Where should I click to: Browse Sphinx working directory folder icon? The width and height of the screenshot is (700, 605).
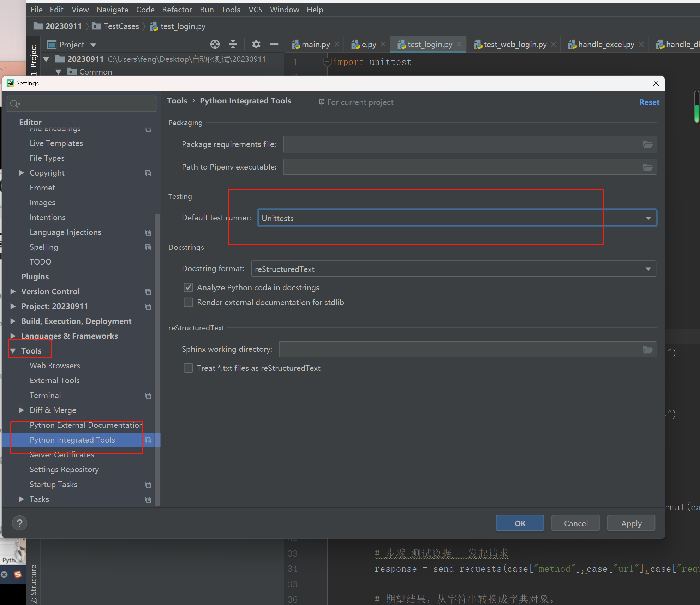[647, 349]
